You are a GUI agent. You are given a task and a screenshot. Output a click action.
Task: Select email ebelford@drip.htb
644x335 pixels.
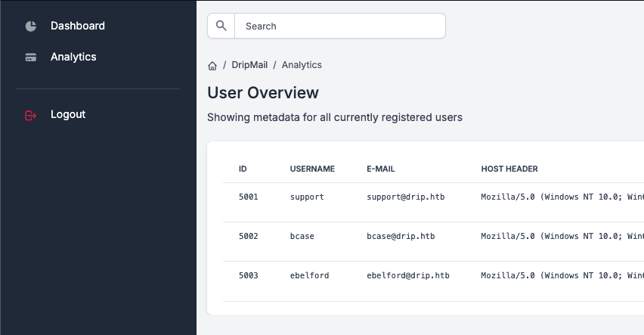tap(408, 276)
